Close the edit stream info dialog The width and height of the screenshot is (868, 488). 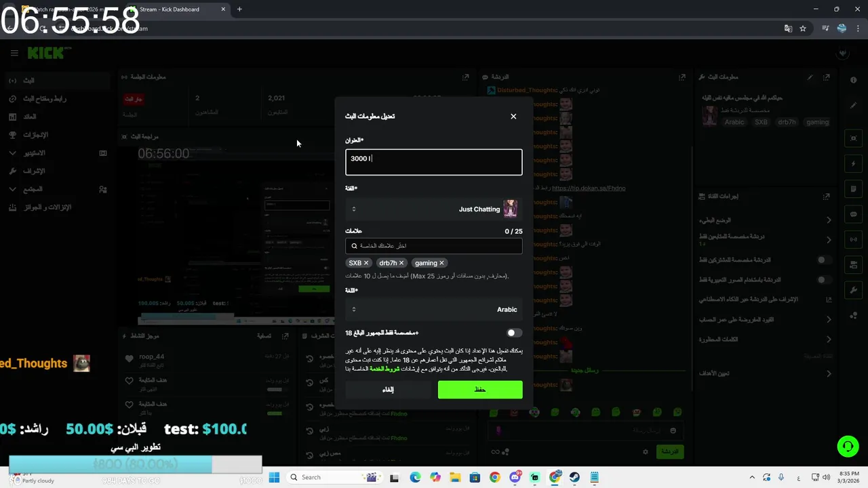pos(513,117)
